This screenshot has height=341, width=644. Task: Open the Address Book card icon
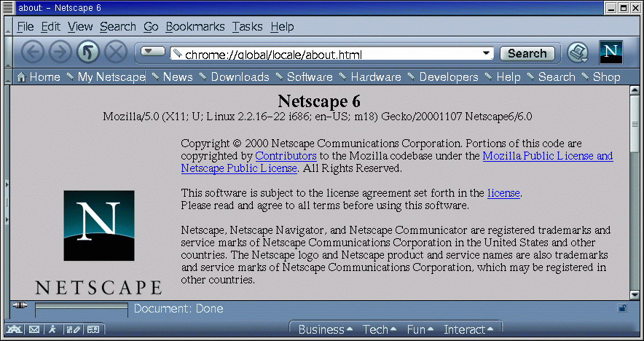pyautogui.click(x=93, y=329)
